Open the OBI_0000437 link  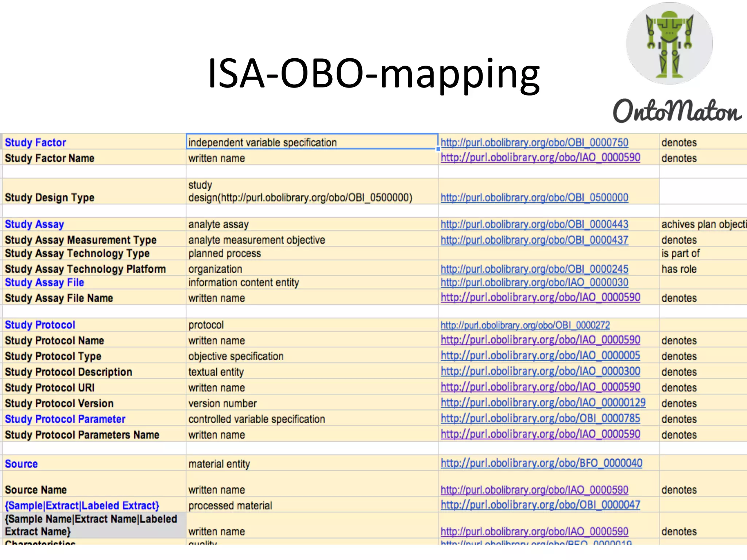[x=534, y=240]
